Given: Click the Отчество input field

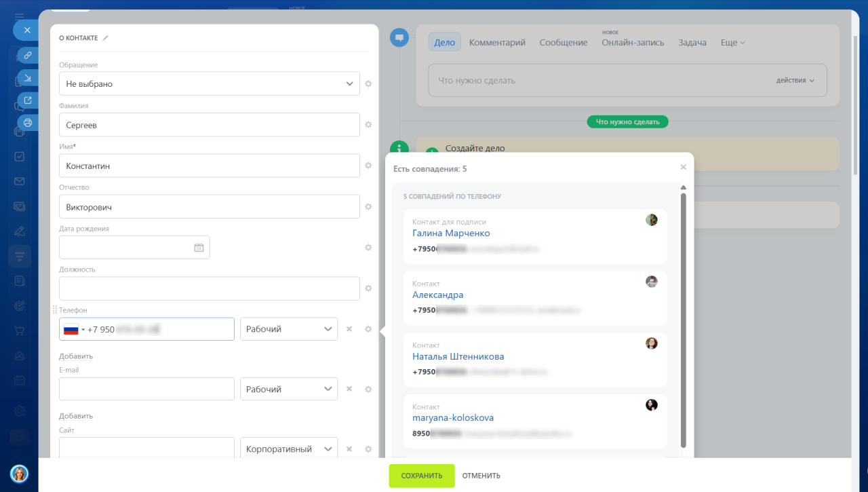Looking at the screenshot, I should (x=209, y=206).
